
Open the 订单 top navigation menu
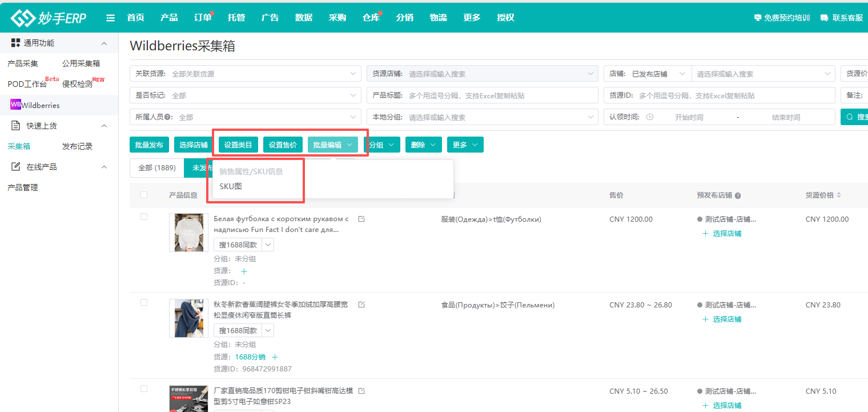pyautogui.click(x=203, y=18)
